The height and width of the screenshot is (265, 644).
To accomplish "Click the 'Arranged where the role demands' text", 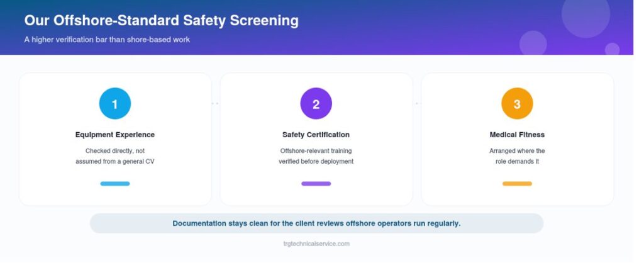I will coord(517,156).
